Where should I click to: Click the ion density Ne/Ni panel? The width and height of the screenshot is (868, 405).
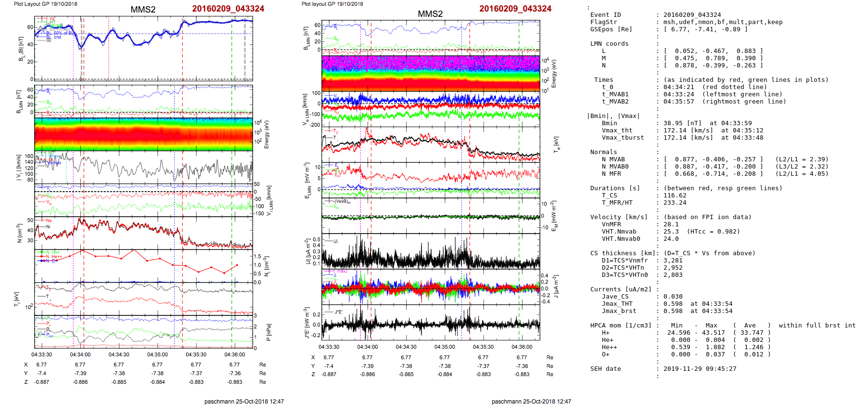(143, 233)
